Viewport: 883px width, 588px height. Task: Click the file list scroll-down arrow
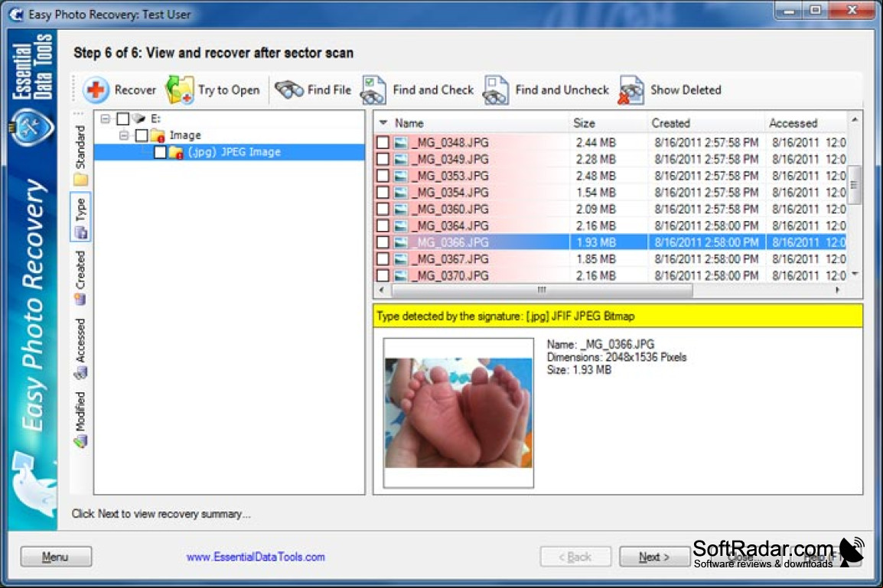click(854, 274)
